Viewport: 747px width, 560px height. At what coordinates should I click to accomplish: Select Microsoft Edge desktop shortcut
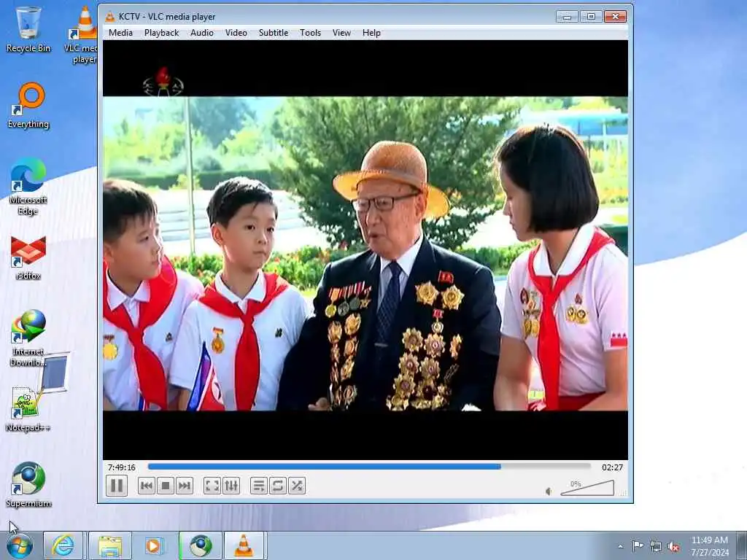coord(28,186)
